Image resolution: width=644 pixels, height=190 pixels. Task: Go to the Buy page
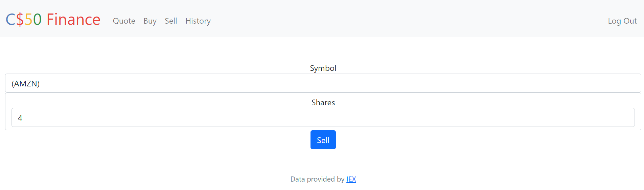point(150,21)
